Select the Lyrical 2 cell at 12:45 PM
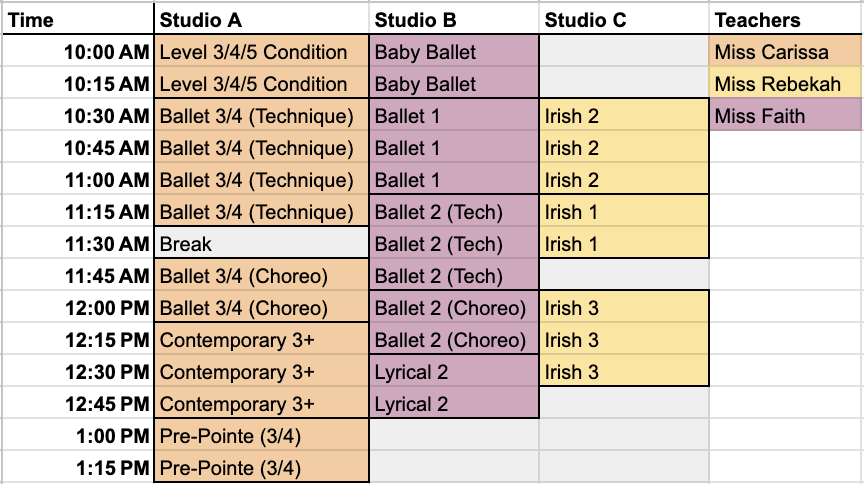This screenshot has width=864, height=484. click(454, 404)
